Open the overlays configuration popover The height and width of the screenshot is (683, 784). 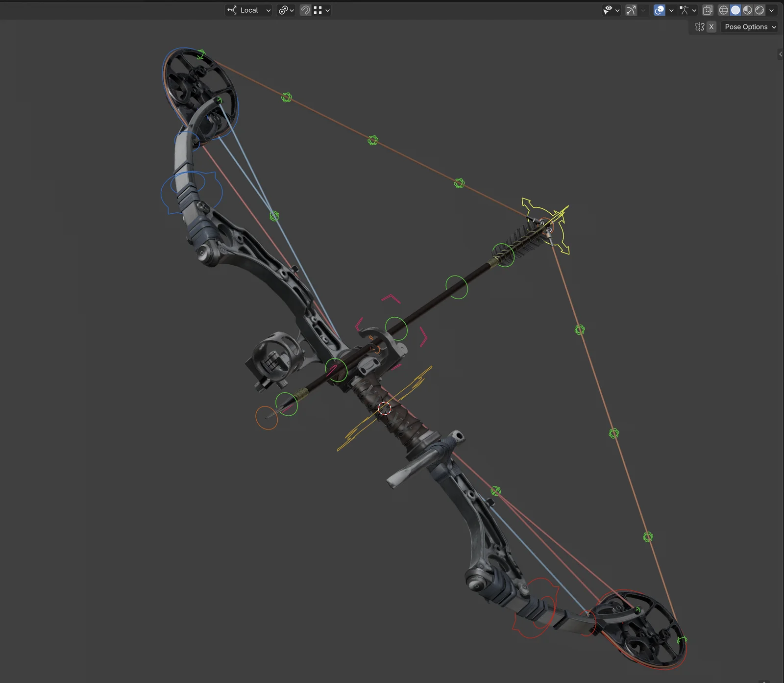click(x=671, y=10)
